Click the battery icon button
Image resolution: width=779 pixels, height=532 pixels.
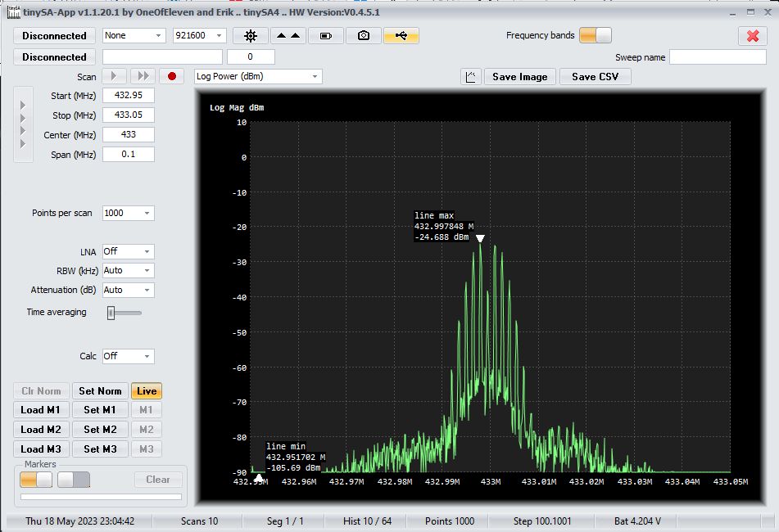[x=326, y=36]
